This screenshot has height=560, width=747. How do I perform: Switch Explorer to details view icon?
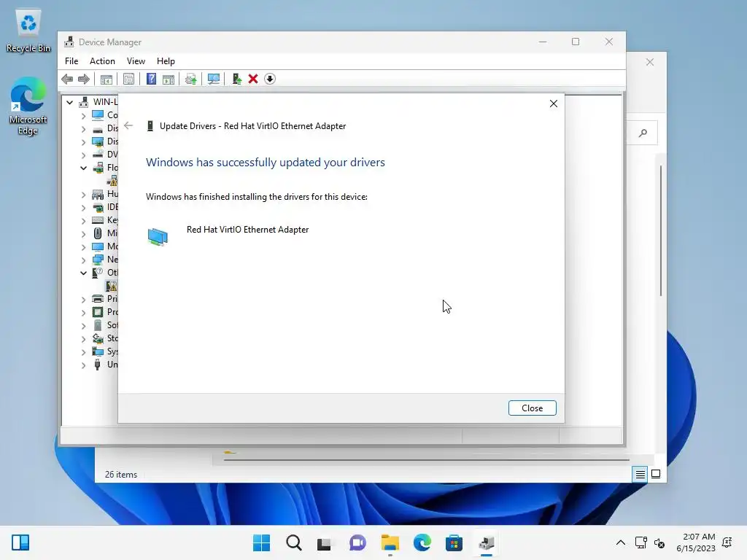point(640,474)
